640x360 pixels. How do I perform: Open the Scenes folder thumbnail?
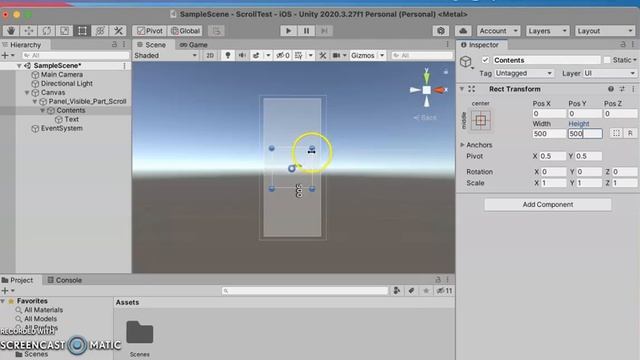140,333
